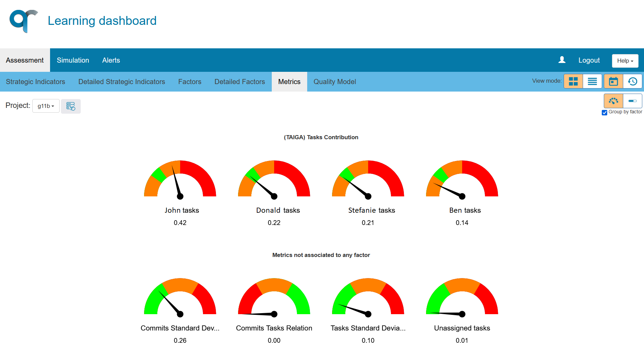
Task: Switch to list view mode
Action: click(592, 81)
